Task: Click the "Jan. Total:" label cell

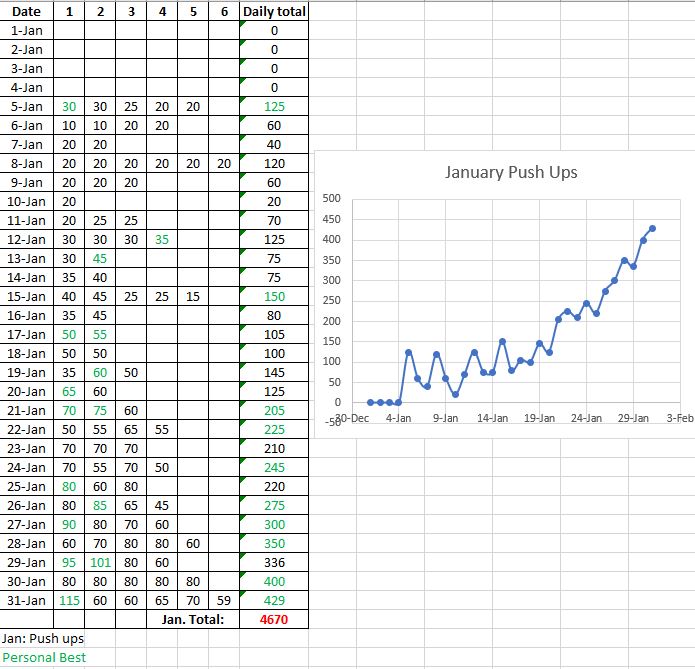Action: [x=192, y=620]
